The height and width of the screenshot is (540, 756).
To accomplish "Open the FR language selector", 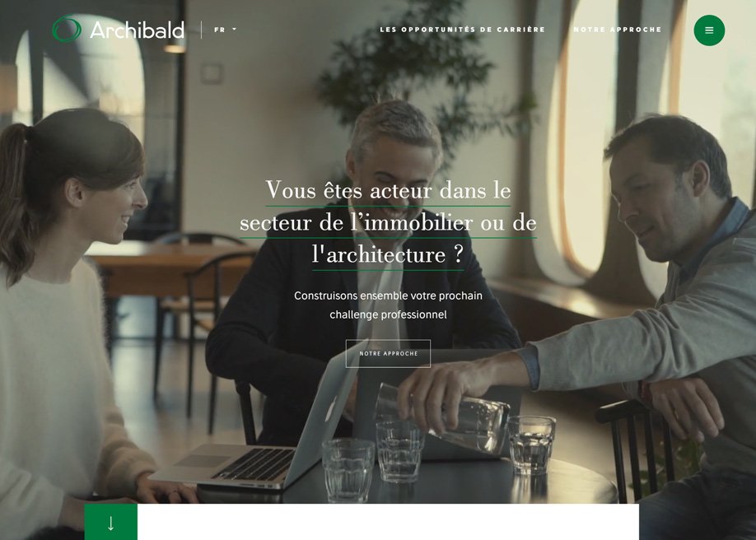I will click(225, 30).
